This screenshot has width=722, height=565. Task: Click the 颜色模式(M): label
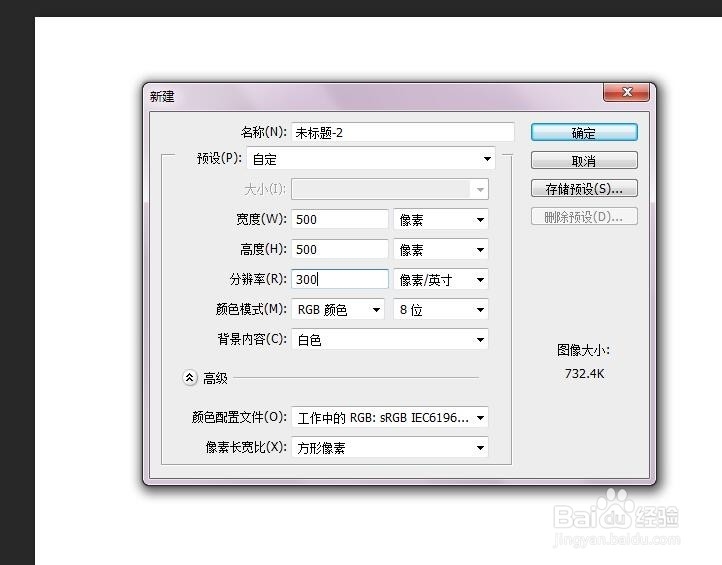251,309
